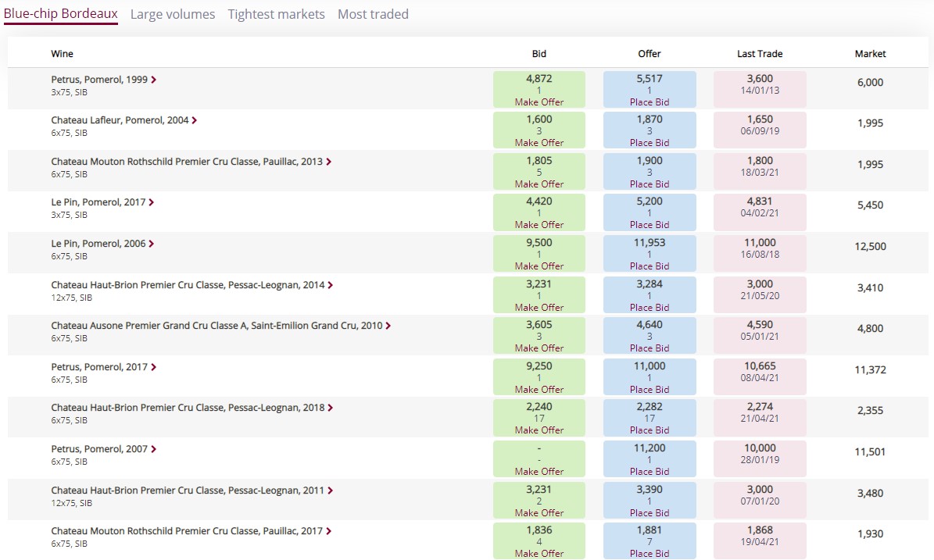Viewport: 934px width, 560px height.
Task: Place Bid on Haut-Brion 2014 offer 3,284
Action: [x=650, y=308]
